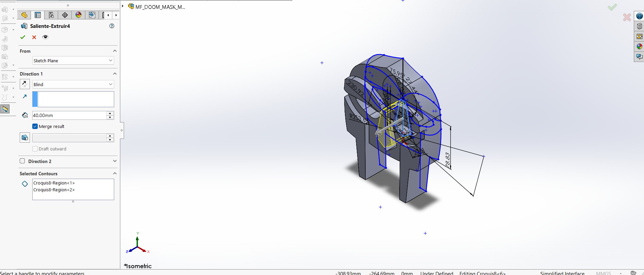Increase draft angle with the up spinner
This screenshot has height=275, width=644.
110,136
